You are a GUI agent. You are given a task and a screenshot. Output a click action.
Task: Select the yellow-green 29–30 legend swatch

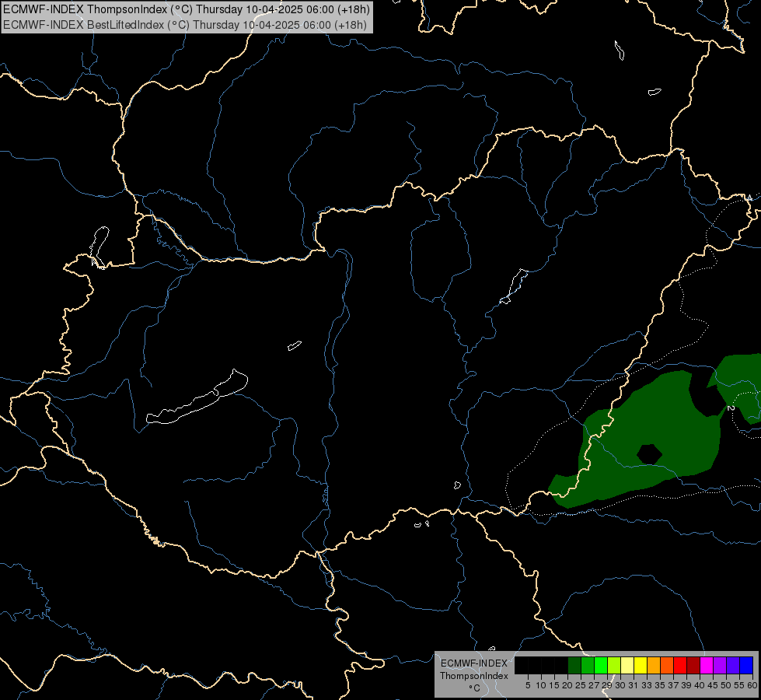(x=614, y=665)
